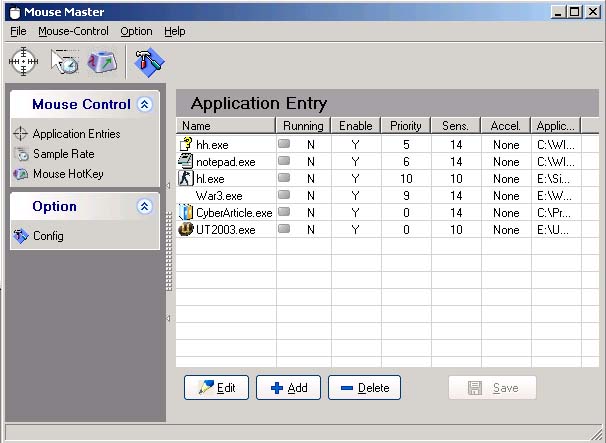The width and height of the screenshot is (606, 443).
Task: Click the Delete button
Action: click(x=364, y=387)
